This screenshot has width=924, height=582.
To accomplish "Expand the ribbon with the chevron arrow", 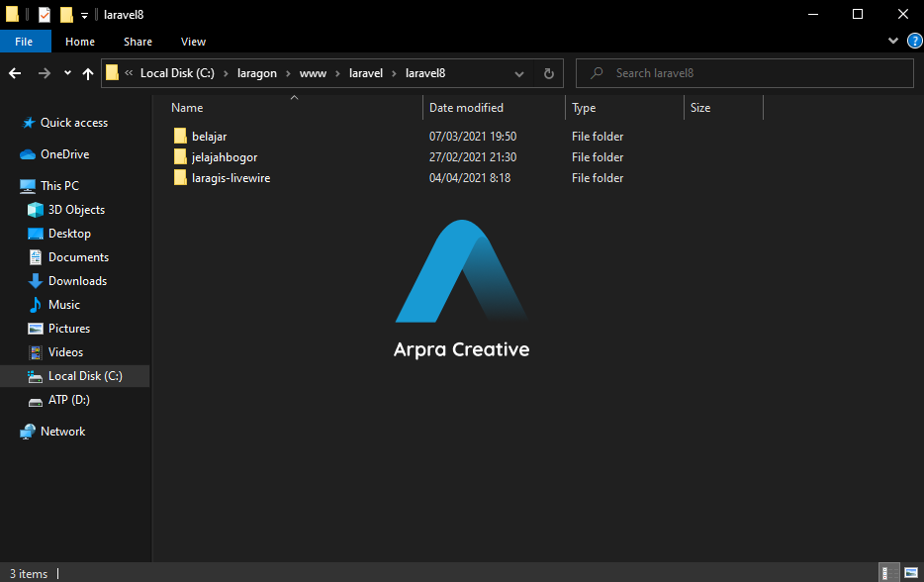I will (x=894, y=42).
